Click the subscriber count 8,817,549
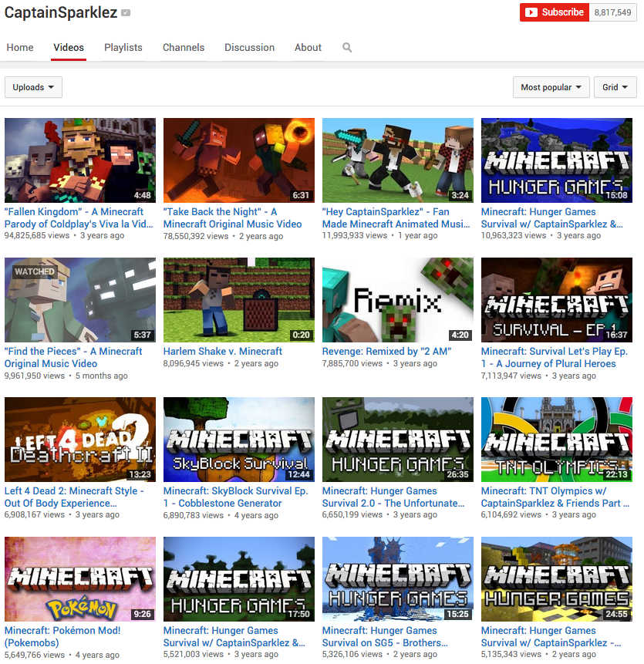 coord(612,12)
